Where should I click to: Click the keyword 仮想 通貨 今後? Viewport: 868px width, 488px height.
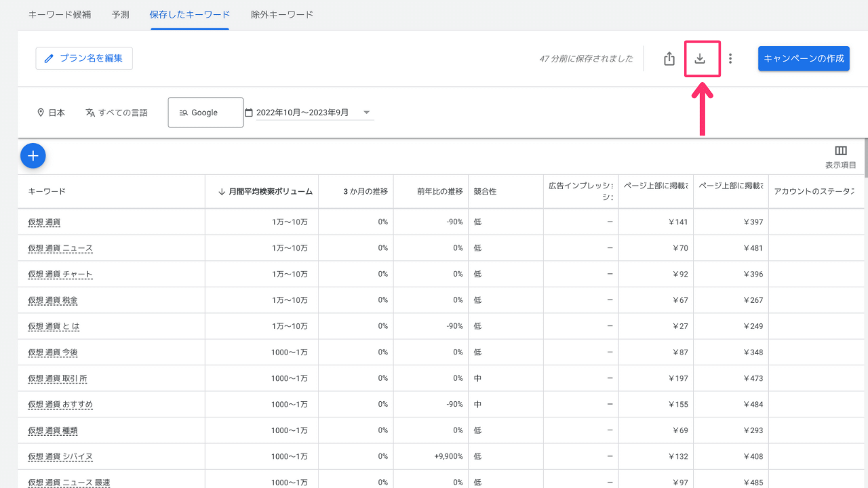pyautogui.click(x=53, y=352)
